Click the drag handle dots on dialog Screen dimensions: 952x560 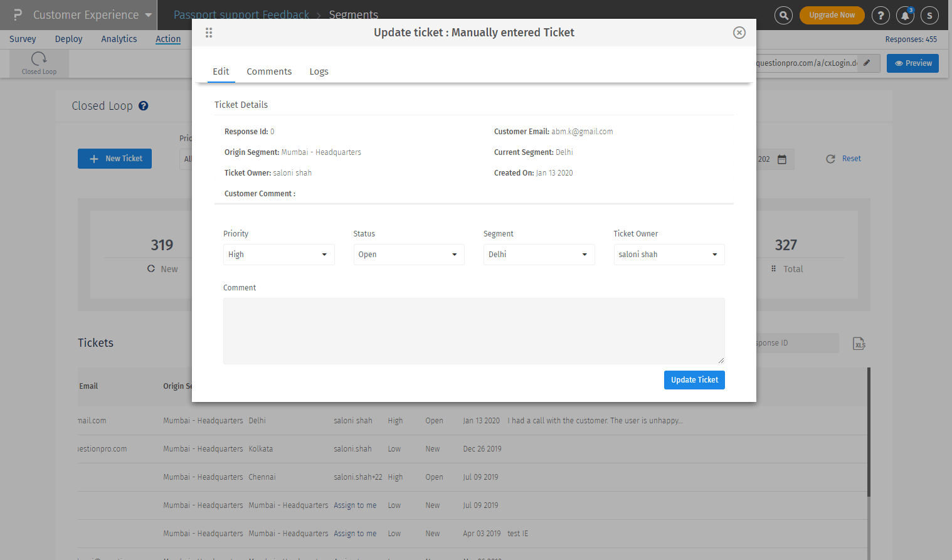[x=209, y=33]
